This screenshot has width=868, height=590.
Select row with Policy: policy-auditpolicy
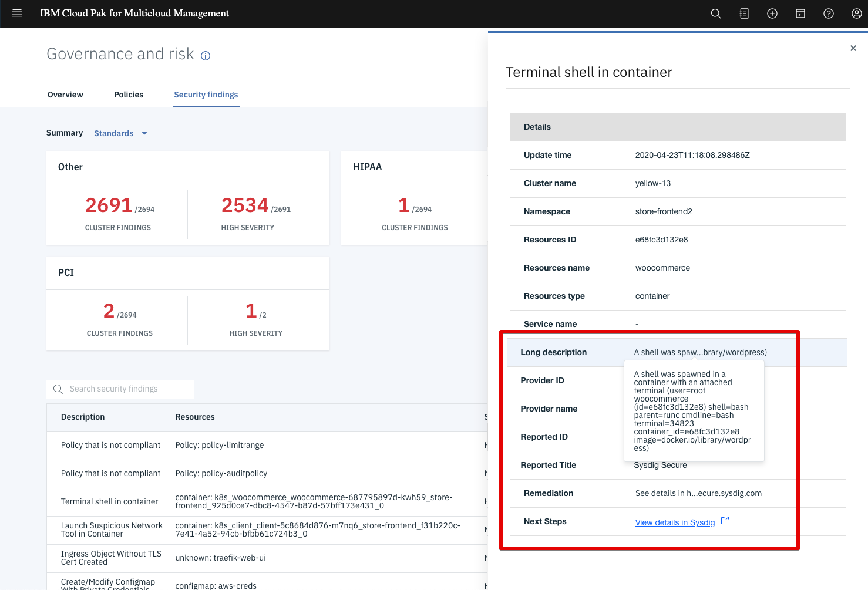pyautogui.click(x=267, y=474)
